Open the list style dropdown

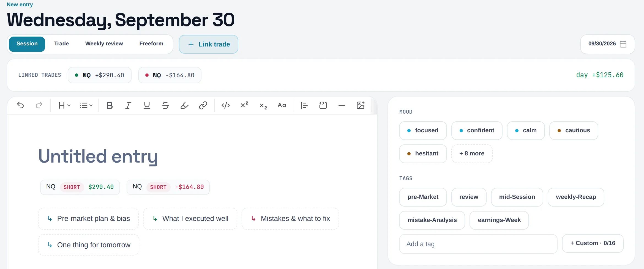(86, 105)
